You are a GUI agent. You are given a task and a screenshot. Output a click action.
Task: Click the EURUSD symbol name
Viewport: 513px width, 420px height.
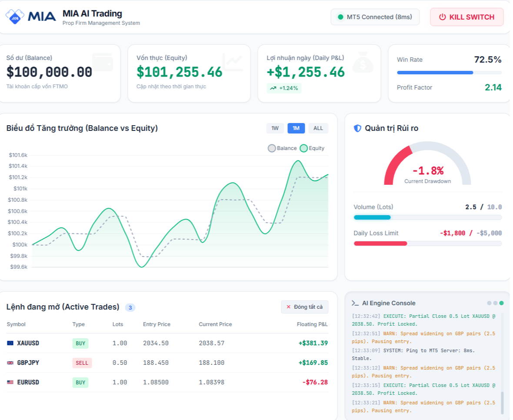[28, 382]
